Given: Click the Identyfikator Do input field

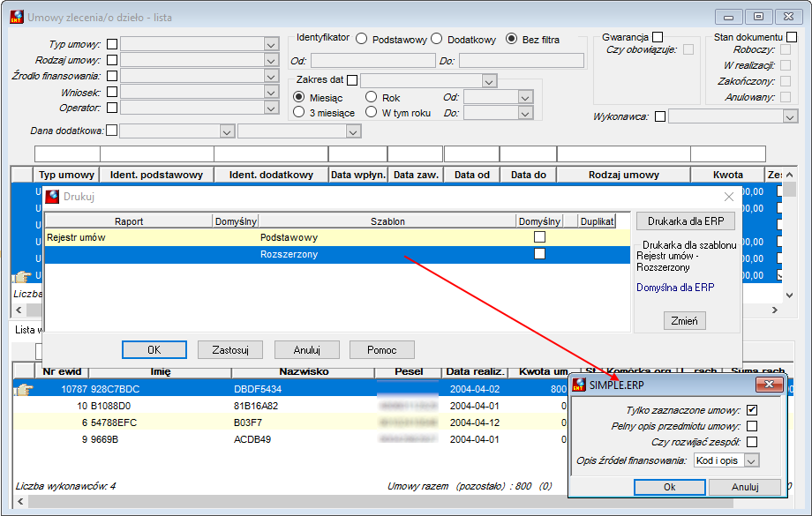Looking at the screenshot, I should tap(522, 61).
